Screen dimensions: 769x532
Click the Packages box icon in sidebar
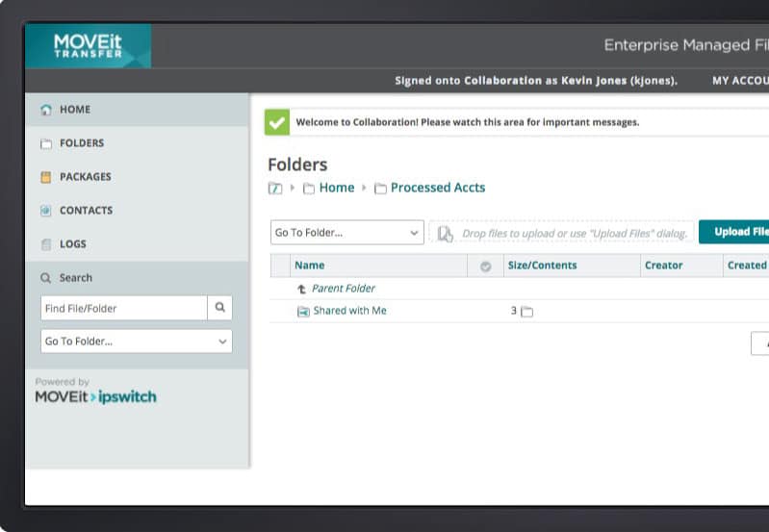(45, 177)
